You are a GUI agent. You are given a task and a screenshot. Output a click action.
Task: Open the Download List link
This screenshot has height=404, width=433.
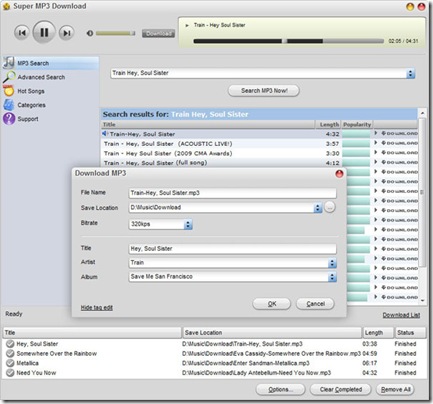coord(401,315)
